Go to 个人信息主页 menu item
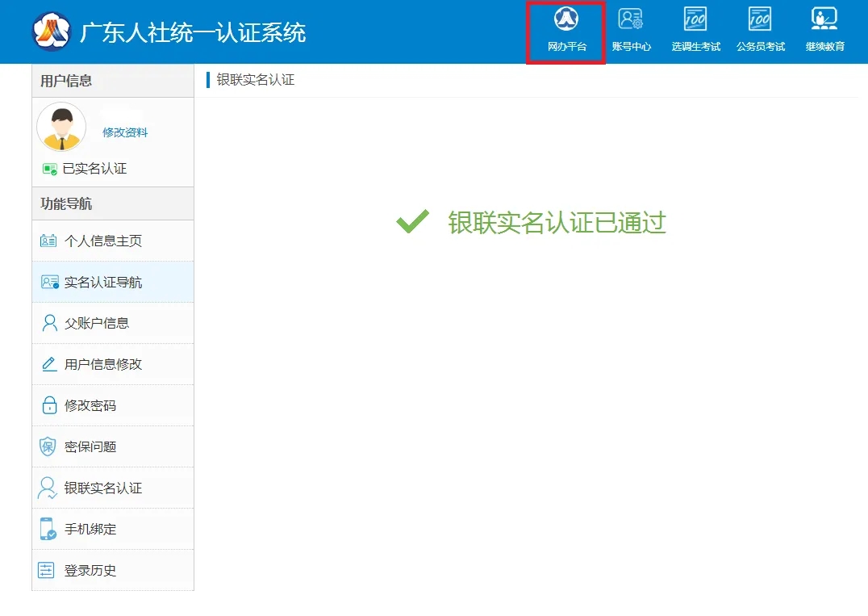Image resolution: width=868 pixels, height=616 pixels. point(113,241)
